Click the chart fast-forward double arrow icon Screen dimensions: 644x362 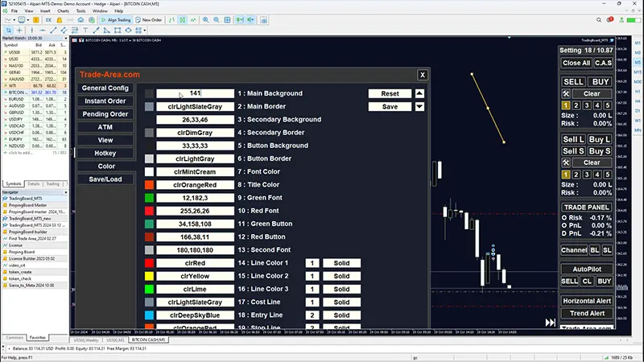click(551, 323)
